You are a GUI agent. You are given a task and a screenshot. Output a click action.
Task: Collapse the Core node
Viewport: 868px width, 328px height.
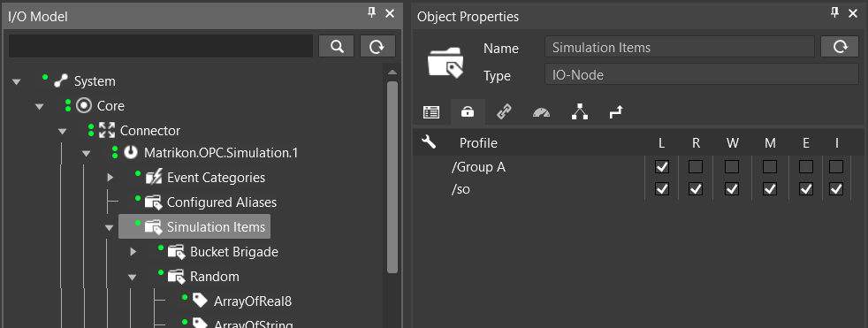tap(39, 106)
